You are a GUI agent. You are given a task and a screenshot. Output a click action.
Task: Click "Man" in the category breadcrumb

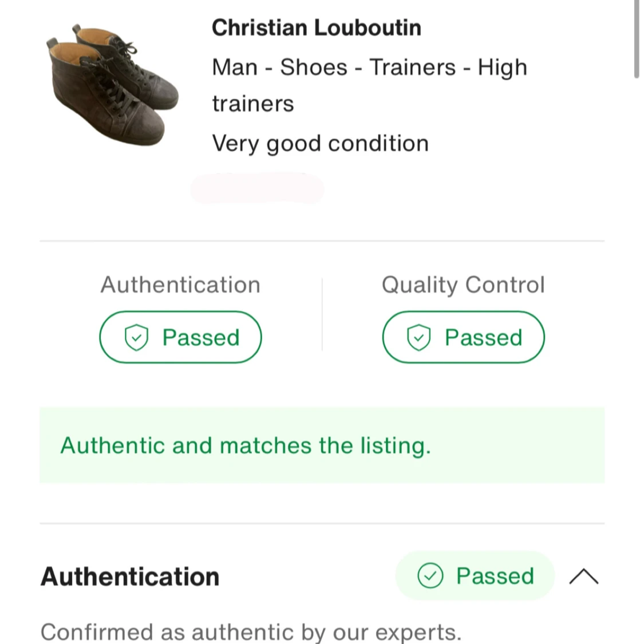(x=235, y=67)
